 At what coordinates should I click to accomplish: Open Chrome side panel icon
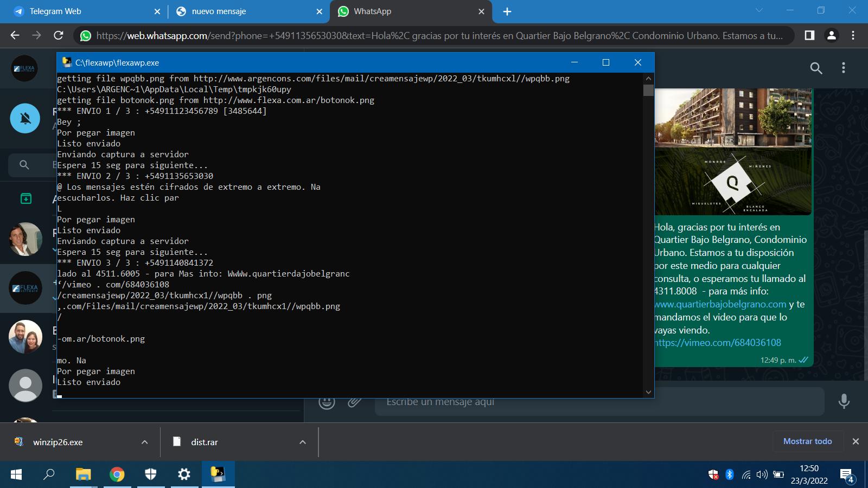tap(809, 35)
